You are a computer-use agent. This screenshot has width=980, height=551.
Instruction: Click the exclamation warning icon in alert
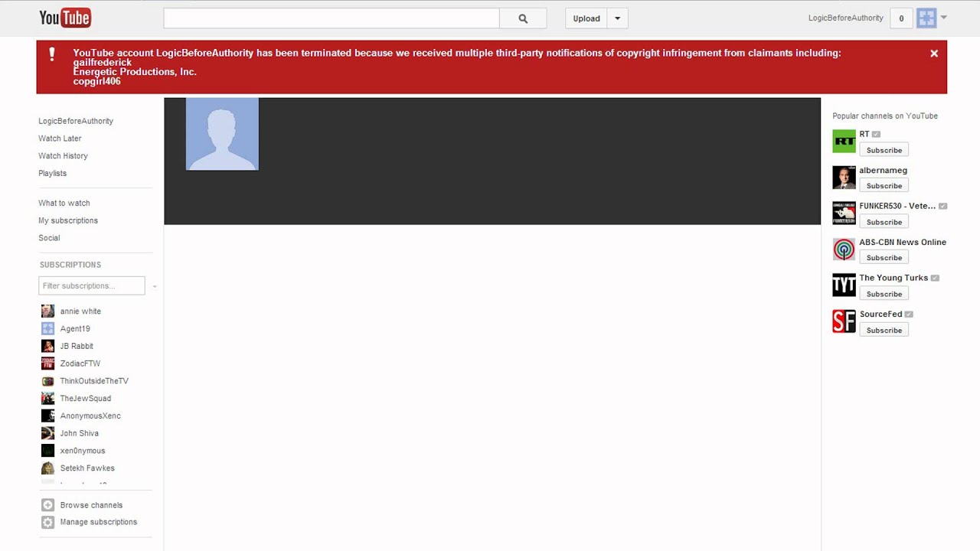(x=52, y=54)
